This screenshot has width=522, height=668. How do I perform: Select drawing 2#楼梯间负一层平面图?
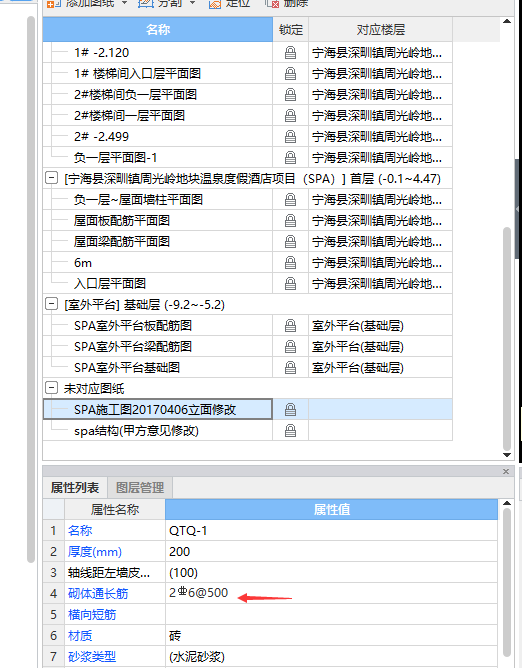(x=136, y=95)
